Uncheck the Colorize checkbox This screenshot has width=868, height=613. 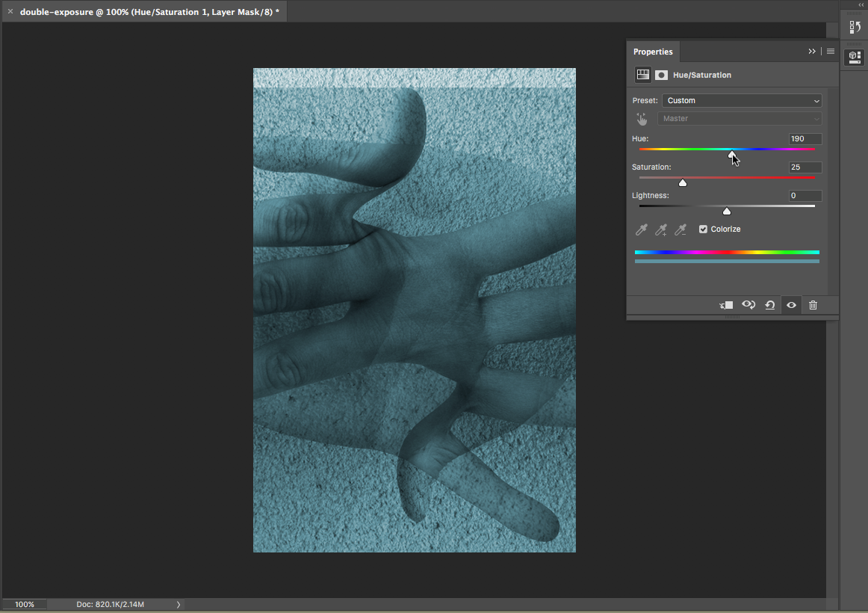[x=703, y=230]
